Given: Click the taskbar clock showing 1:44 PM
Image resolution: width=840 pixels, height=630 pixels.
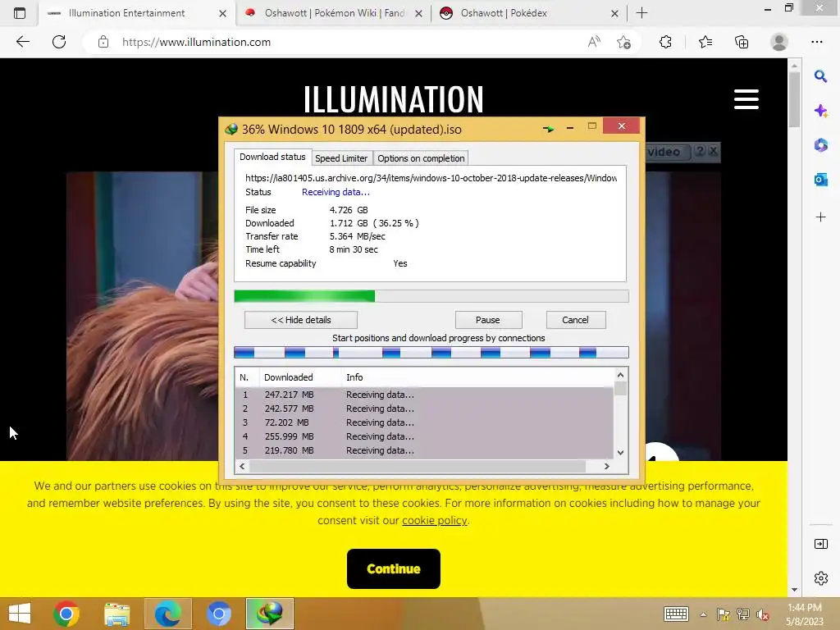Looking at the screenshot, I should (804, 614).
